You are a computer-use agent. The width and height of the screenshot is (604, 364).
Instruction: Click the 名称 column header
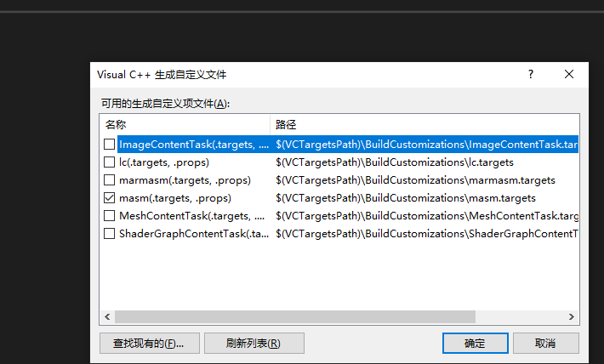[185, 125]
